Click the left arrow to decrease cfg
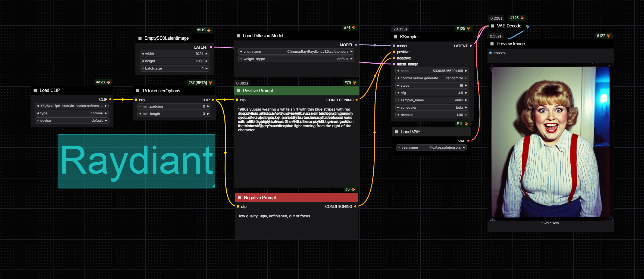The image size is (644, 279). 398,93
